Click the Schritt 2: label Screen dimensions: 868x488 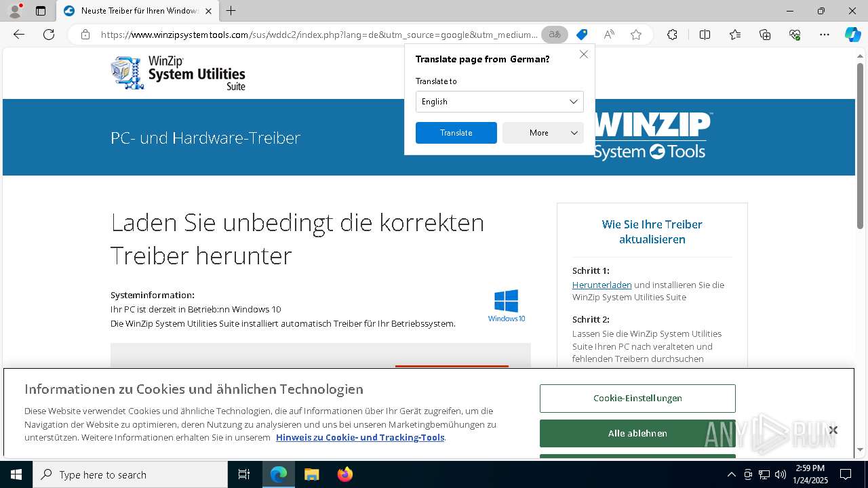591,319
